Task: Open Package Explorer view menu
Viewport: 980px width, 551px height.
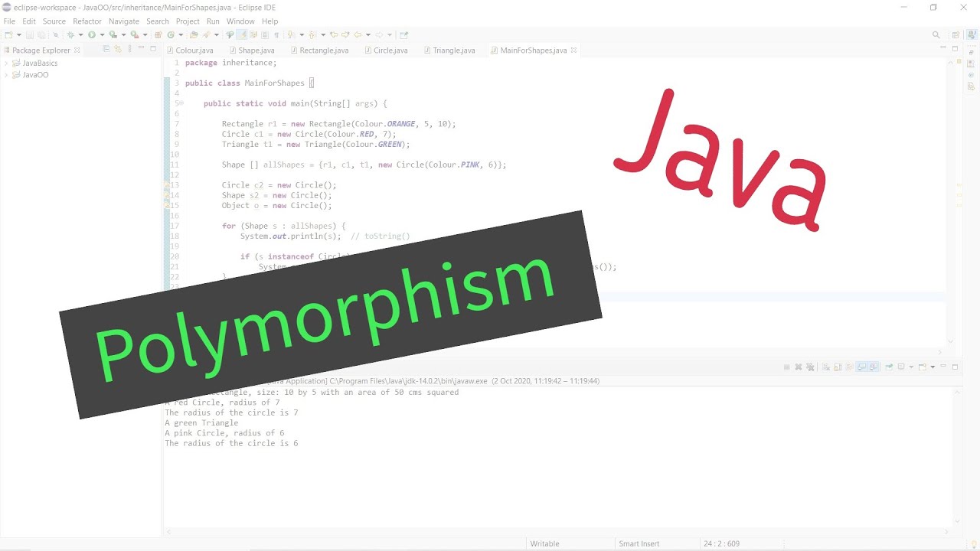Action: tap(130, 49)
